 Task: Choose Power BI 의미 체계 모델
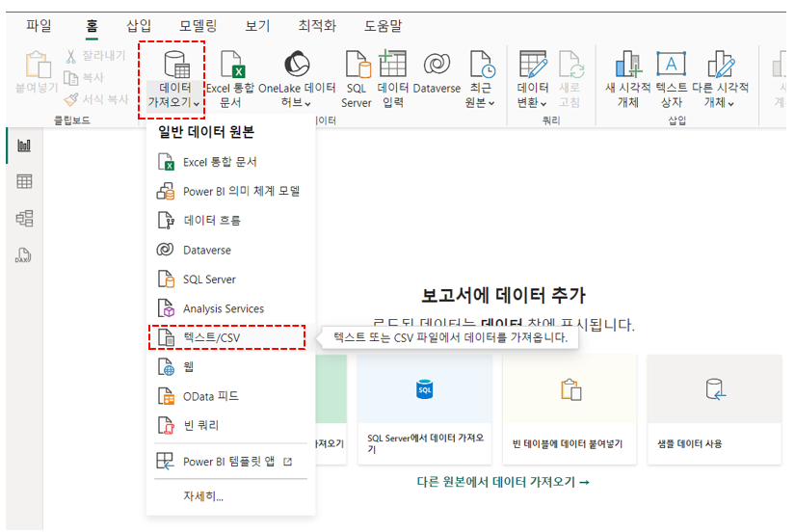230,191
